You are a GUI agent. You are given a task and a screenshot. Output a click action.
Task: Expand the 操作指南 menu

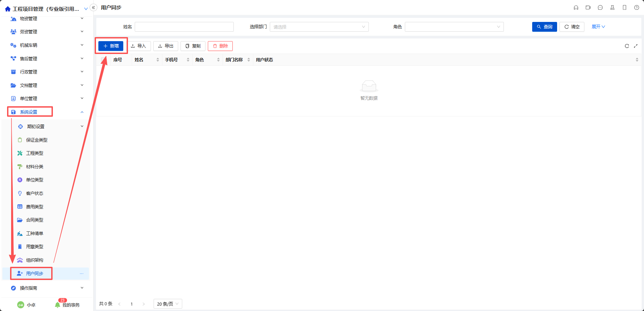82,288
